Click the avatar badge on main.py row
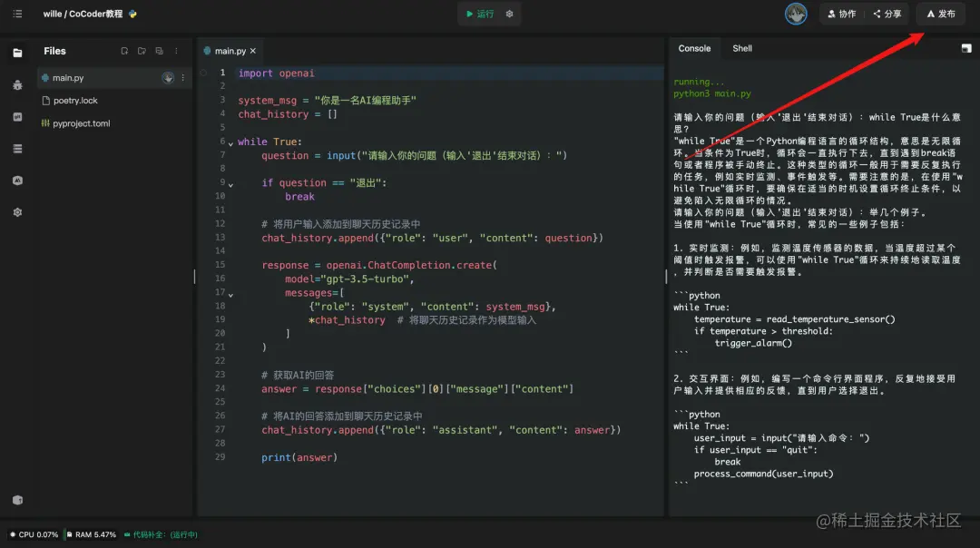 click(x=168, y=78)
